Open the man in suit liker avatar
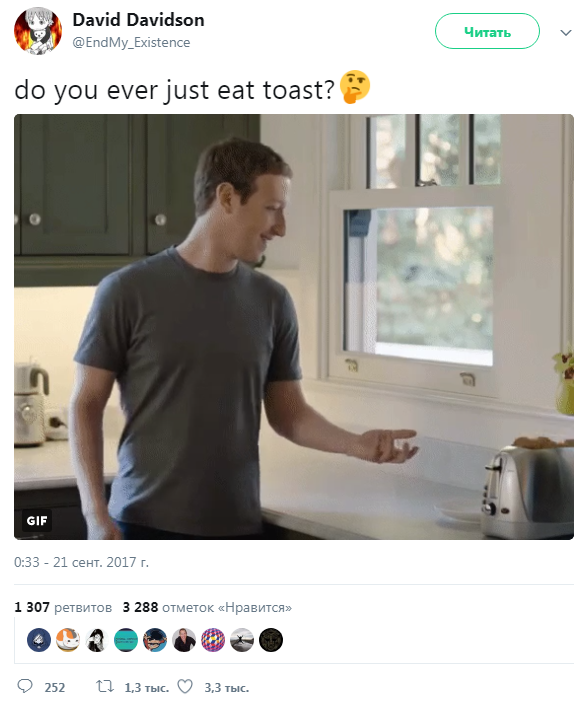 point(184,640)
